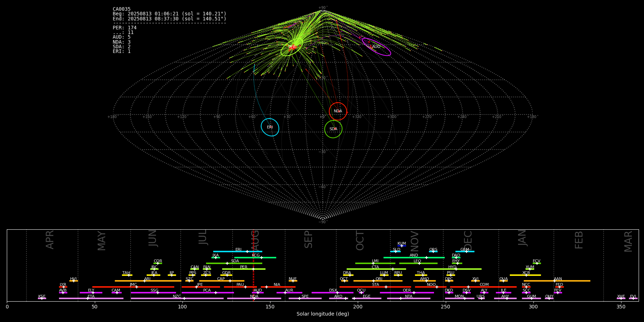The width and height of the screenshot is (644, 322).
Task: Click the 'SDA: 2' count in legend
Action: coord(122,47)
